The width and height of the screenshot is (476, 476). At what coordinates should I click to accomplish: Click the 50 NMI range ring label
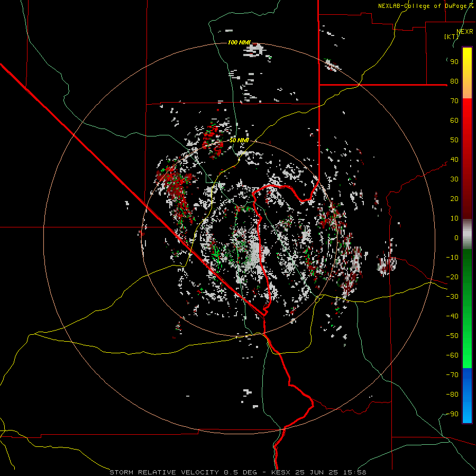(239, 140)
